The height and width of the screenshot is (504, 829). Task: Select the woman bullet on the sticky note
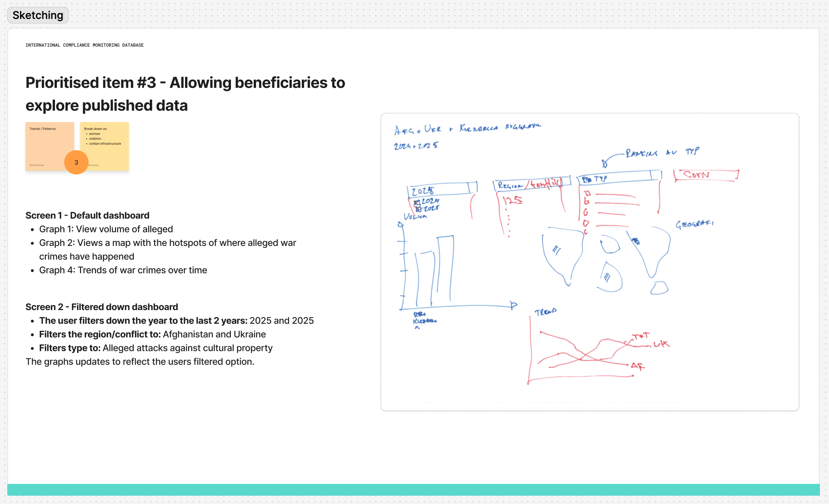pos(94,134)
